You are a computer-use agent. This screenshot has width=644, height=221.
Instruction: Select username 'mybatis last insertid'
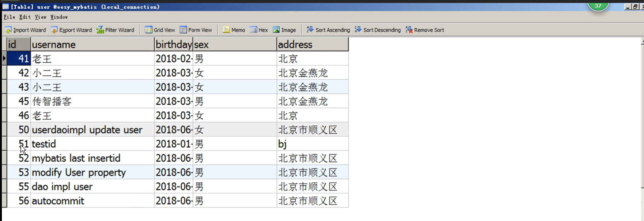point(93,158)
